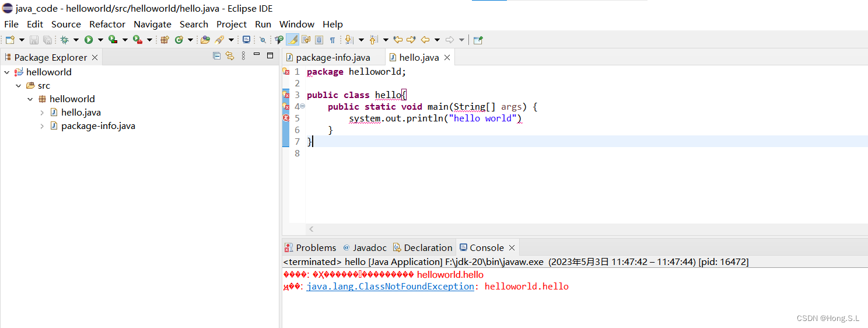Screen dimensions: 868x328
Task: Switch to package-info.java editor tab
Action: [333, 57]
